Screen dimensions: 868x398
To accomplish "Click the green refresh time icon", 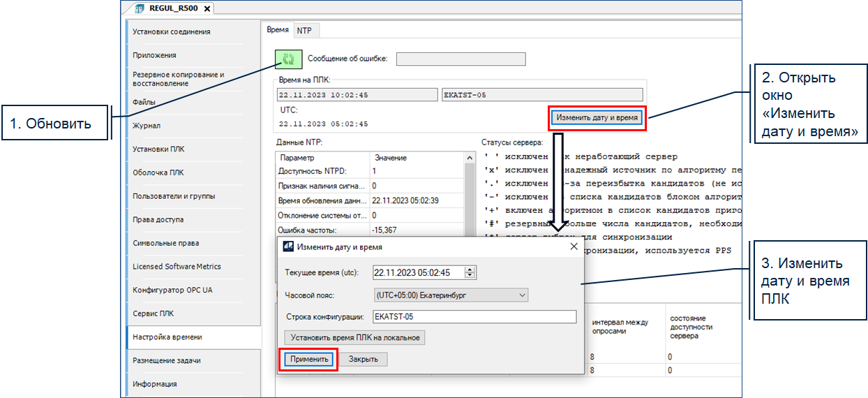I will pos(289,59).
